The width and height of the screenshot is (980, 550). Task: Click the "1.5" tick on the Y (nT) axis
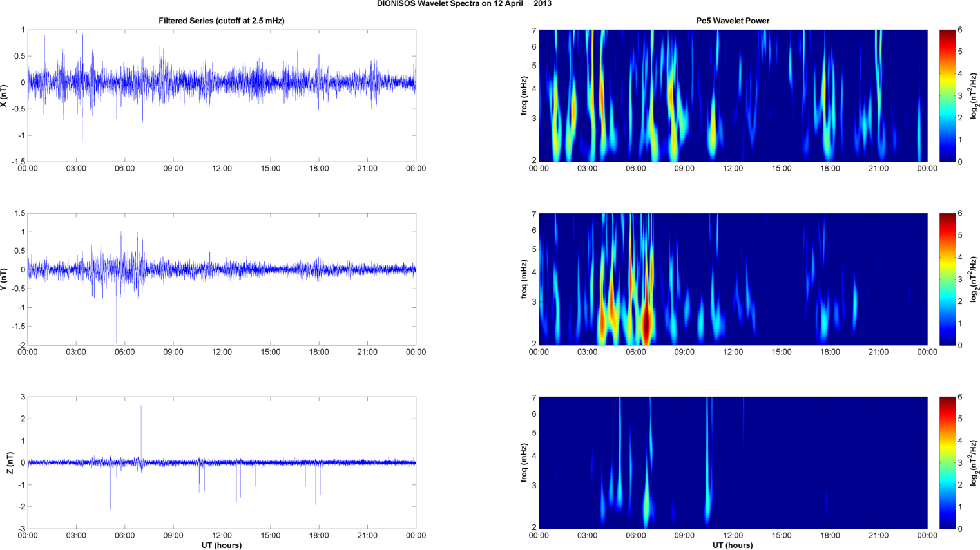point(20,213)
